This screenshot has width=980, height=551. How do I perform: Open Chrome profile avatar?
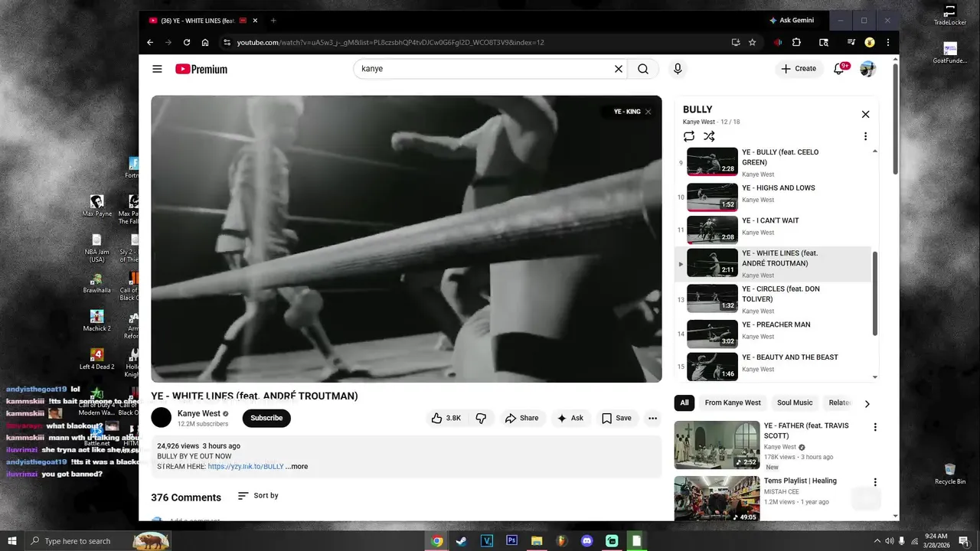tap(870, 42)
